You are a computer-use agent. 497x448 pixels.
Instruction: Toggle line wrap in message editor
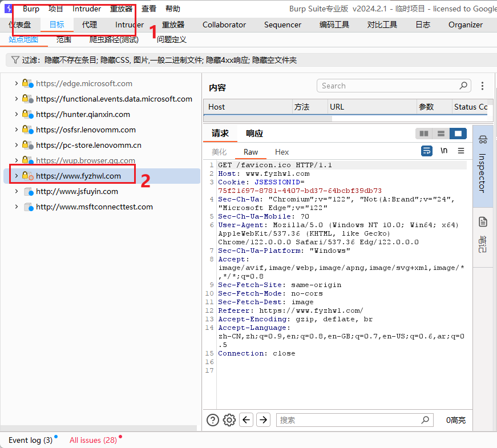click(427, 151)
